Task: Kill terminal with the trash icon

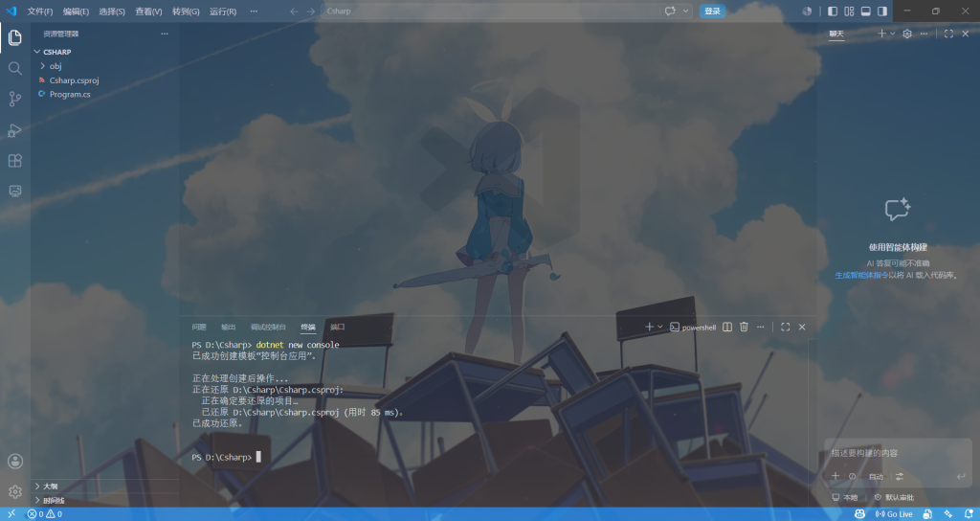Action: pos(744,327)
